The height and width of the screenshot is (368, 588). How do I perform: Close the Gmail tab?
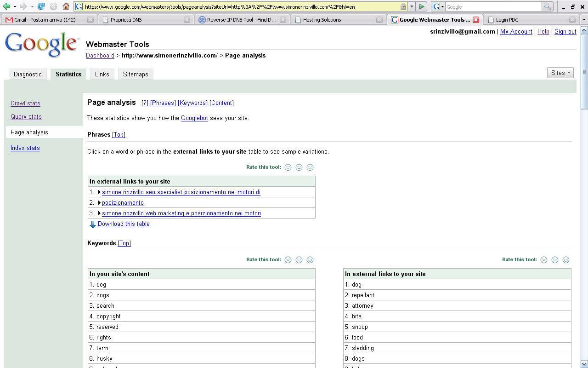[x=90, y=20]
